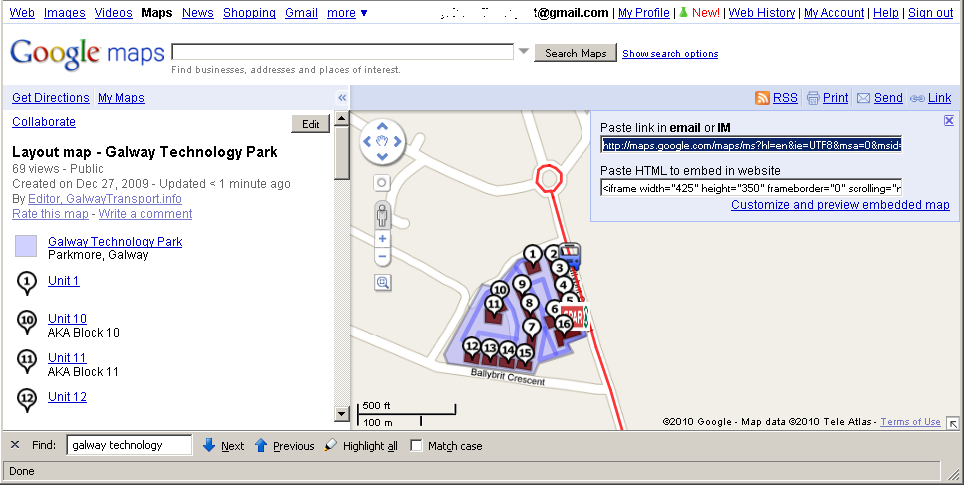Click the Spar shop icon on map
Image resolution: width=967 pixels, height=486 pixels.
point(575,318)
